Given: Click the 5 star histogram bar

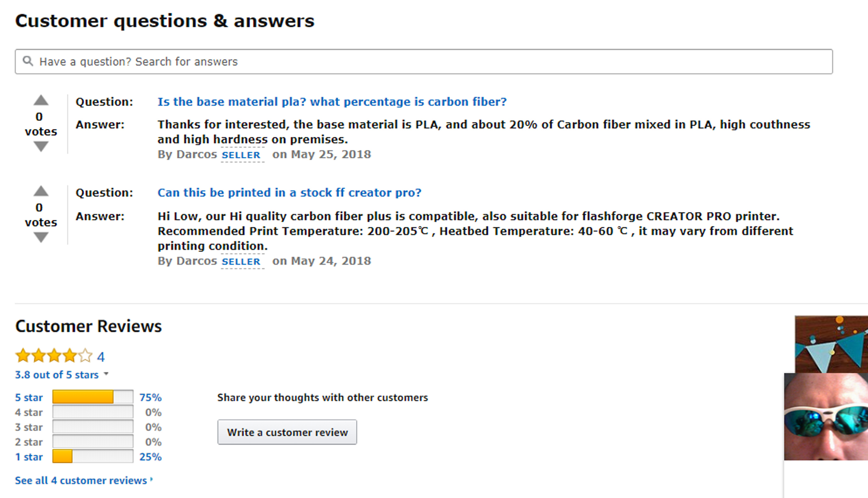Looking at the screenshot, I should [x=93, y=397].
